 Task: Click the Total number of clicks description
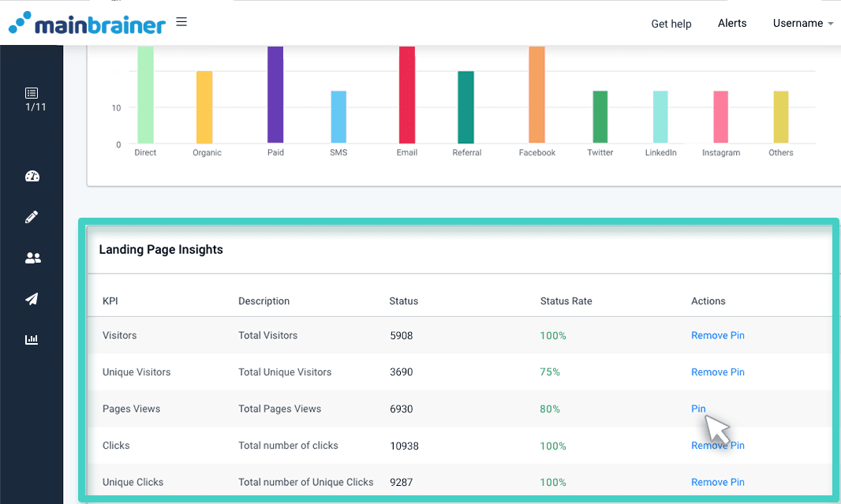click(288, 446)
